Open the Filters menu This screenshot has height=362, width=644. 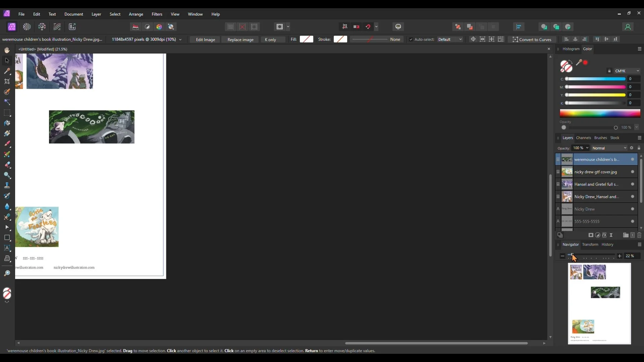click(x=157, y=14)
